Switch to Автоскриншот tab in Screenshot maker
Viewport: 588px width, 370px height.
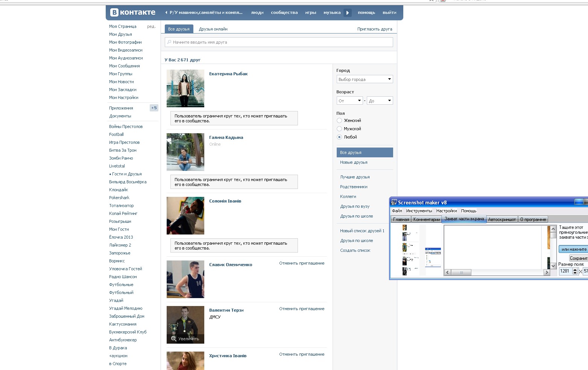[x=502, y=219]
